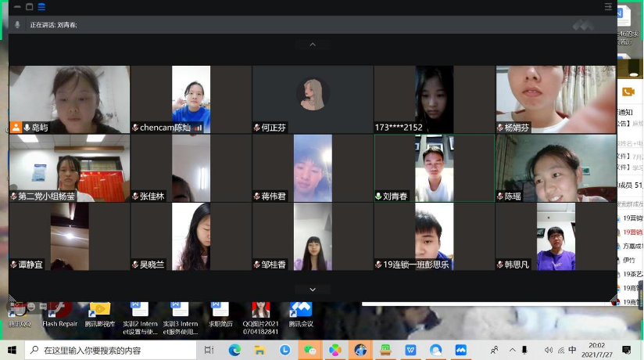The image size is (644, 360).
Task: Click the orange host icon beside 岛屿
Action: click(x=16, y=128)
